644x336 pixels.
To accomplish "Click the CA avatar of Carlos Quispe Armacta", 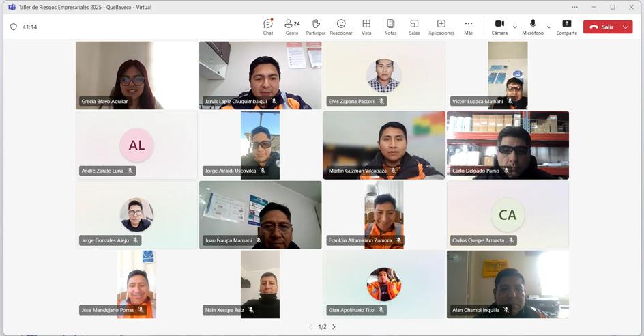I will pyautogui.click(x=508, y=214).
